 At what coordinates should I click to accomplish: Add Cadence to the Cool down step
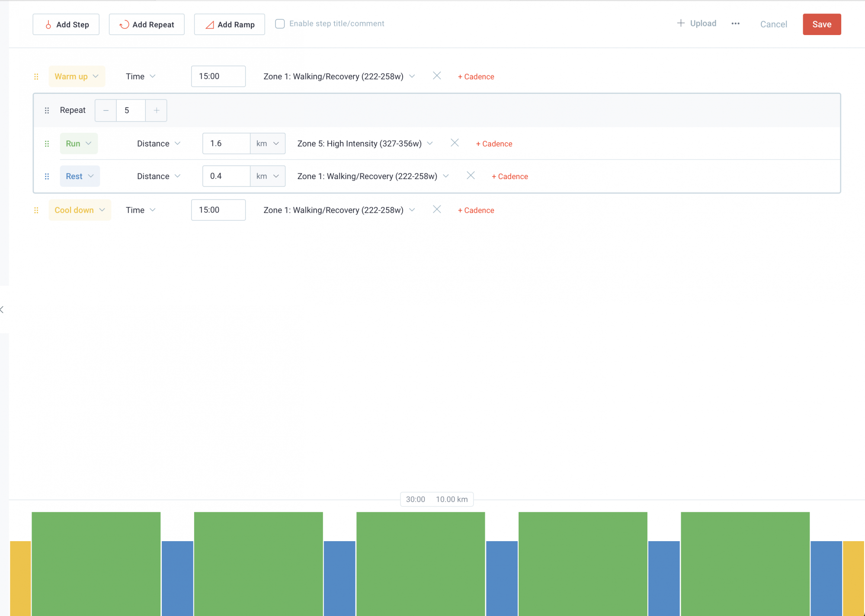point(476,210)
